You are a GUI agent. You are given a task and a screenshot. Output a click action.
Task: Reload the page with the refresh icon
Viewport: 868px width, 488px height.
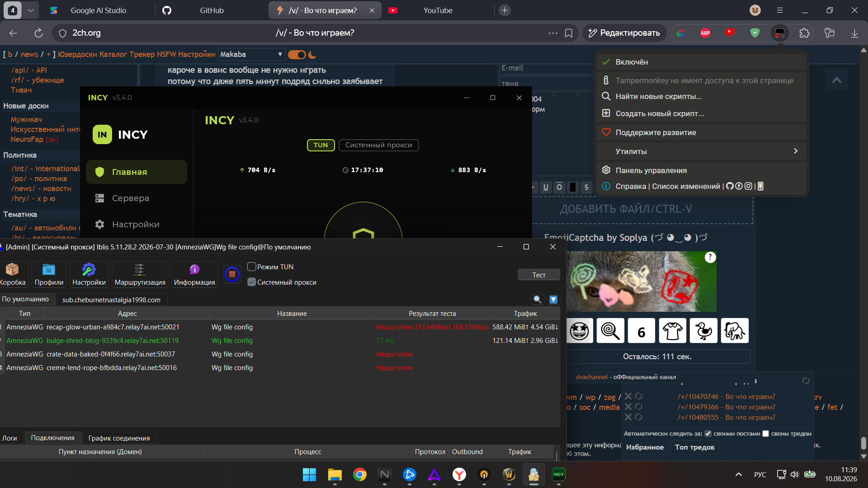pyautogui.click(x=38, y=33)
